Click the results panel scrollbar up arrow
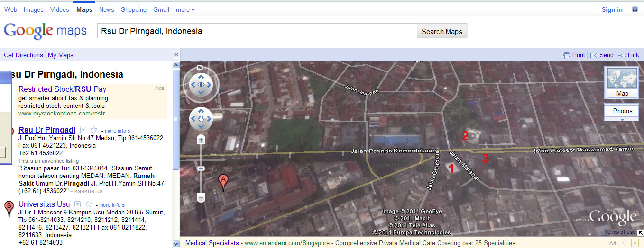The image size is (644, 248). tap(176, 65)
